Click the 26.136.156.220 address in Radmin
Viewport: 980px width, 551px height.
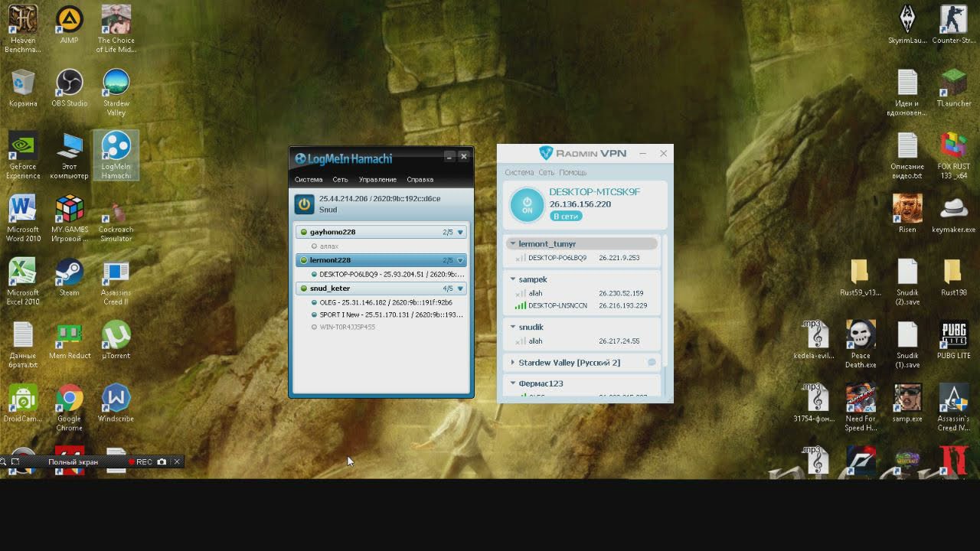coord(580,204)
